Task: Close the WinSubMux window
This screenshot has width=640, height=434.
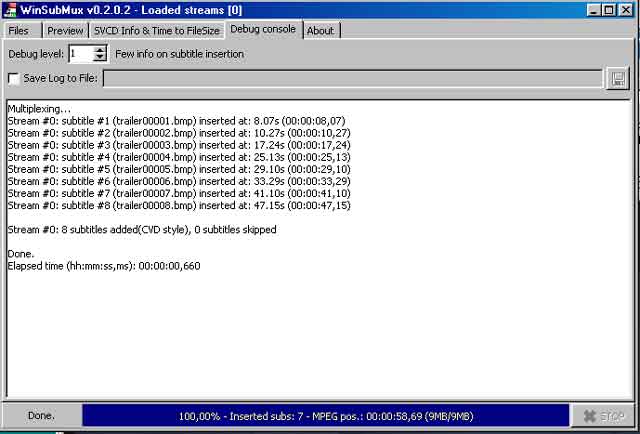Action: 625,10
